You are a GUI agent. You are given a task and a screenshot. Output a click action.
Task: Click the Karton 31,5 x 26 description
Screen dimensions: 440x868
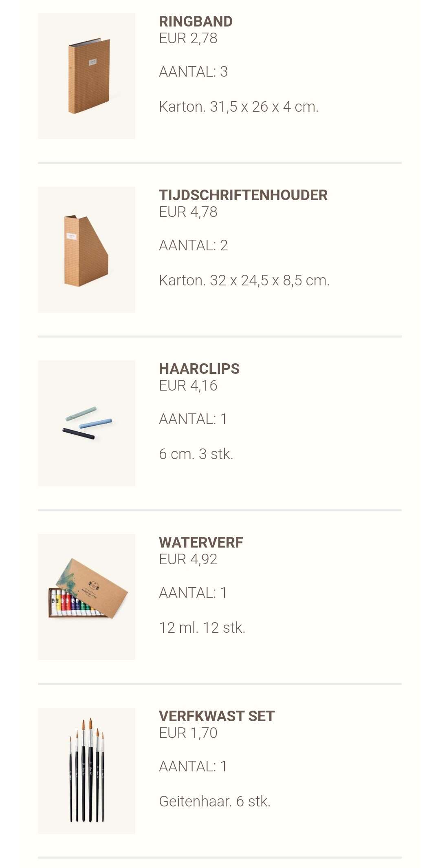[239, 107]
